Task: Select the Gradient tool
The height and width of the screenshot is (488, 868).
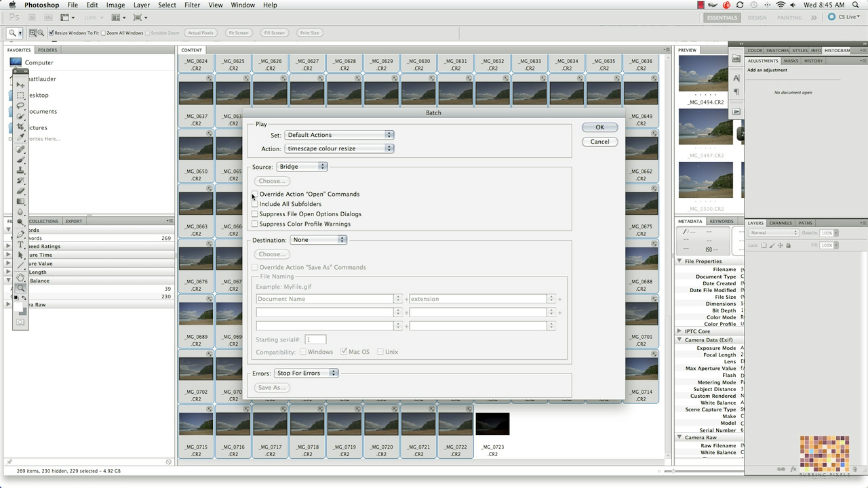Action: pos(21,201)
